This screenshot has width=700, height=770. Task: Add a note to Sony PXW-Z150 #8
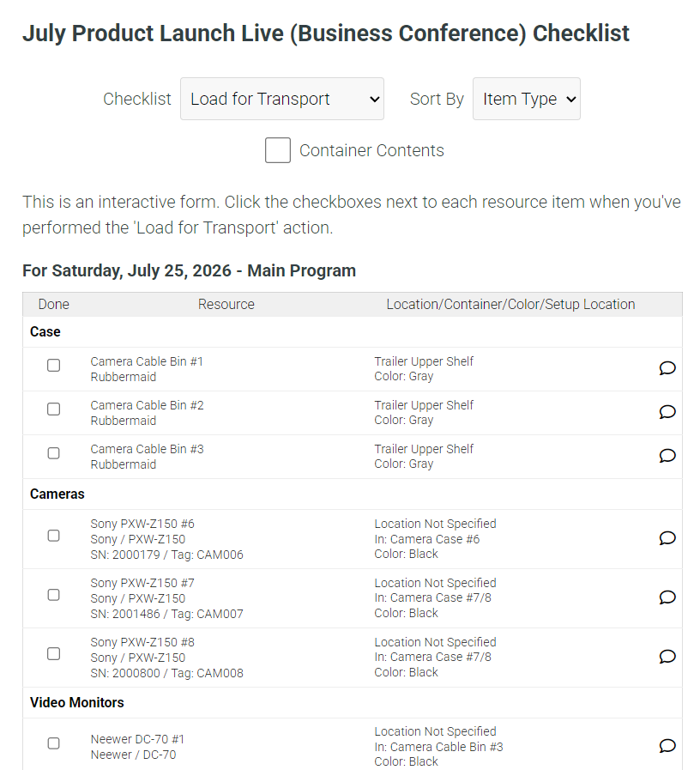click(667, 657)
